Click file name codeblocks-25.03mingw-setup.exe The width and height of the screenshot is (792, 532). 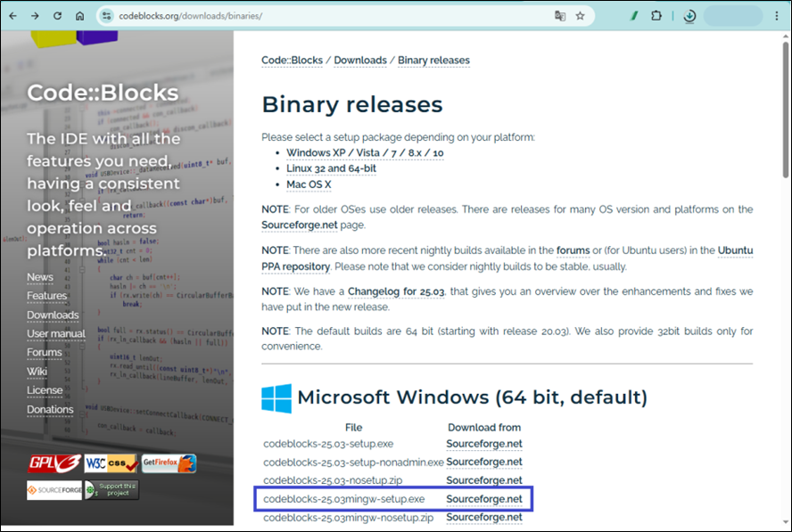pos(344,499)
